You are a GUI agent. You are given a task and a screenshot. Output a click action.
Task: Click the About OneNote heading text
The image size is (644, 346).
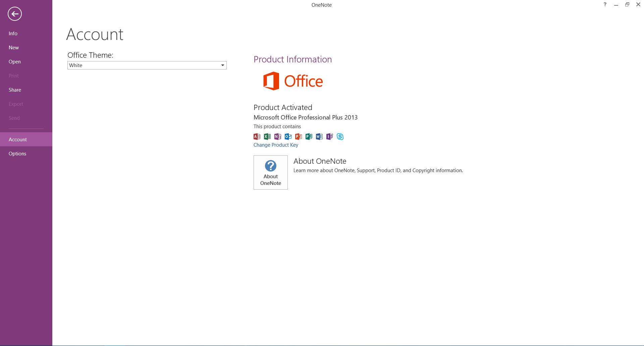[320, 161]
